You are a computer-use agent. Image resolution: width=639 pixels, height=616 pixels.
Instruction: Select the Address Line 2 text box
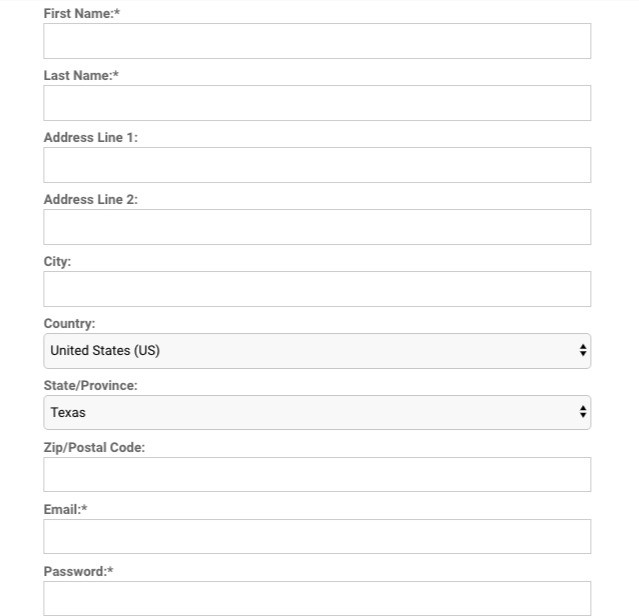[317, 227]
